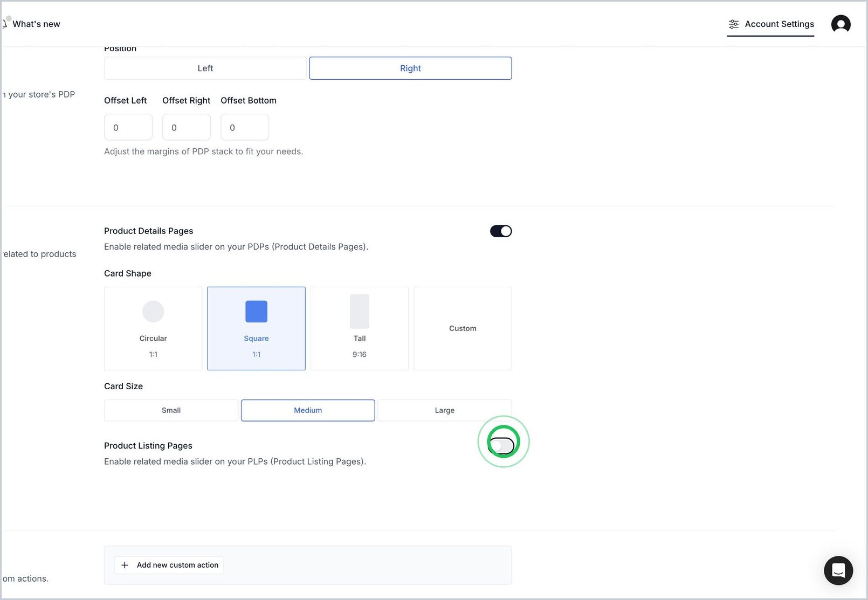The image size is (868, 600).
Task: Click the Card Shape label
Action: point(128,273)
